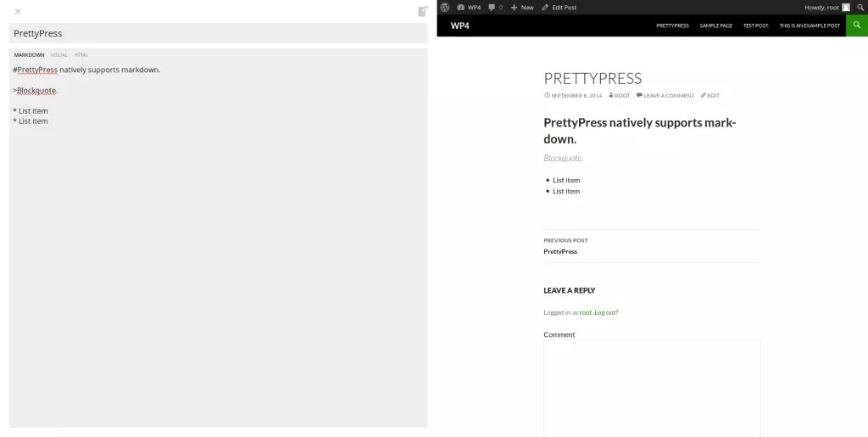
Task: Click Edit Post in admin bar
Action: (559, 7)
